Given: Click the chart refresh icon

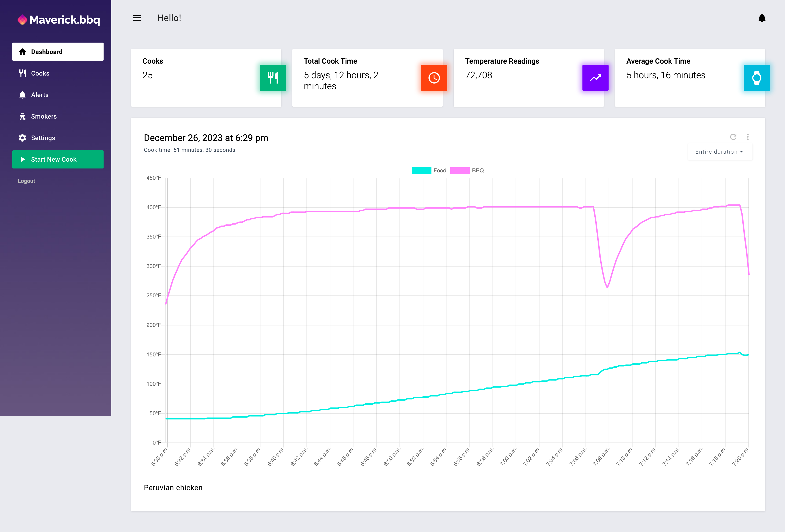Looking at the screenshot, I should [733, 137].
